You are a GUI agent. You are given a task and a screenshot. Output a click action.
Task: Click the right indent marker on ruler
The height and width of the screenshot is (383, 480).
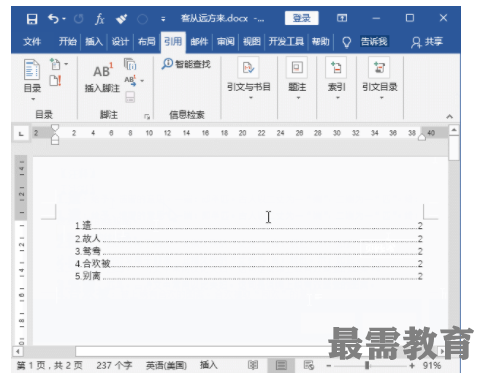coord(422,137)
